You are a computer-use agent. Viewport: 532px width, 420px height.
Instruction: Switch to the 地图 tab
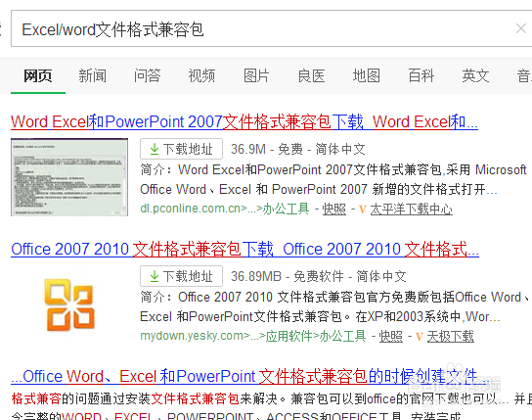[x=366, y=75]
